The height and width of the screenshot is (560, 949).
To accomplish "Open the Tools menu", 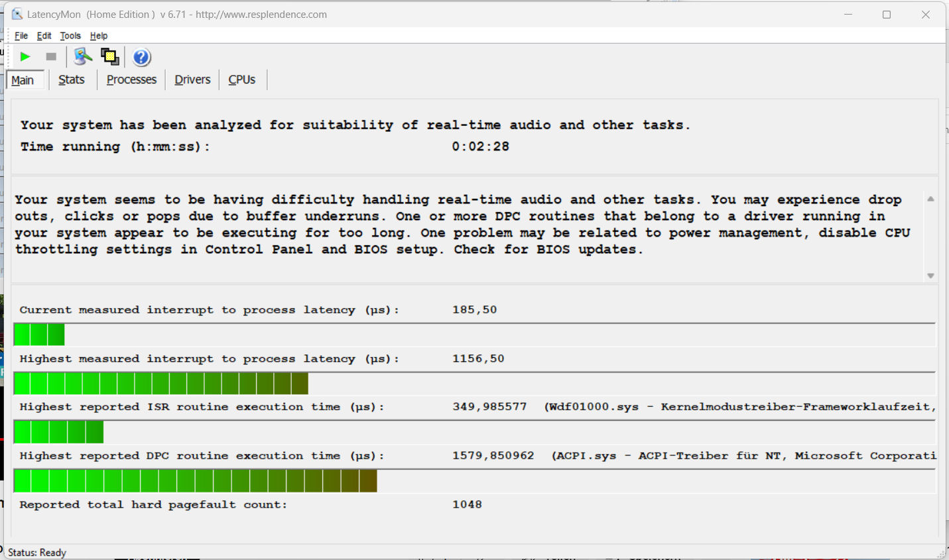I will tap(70, 36).
